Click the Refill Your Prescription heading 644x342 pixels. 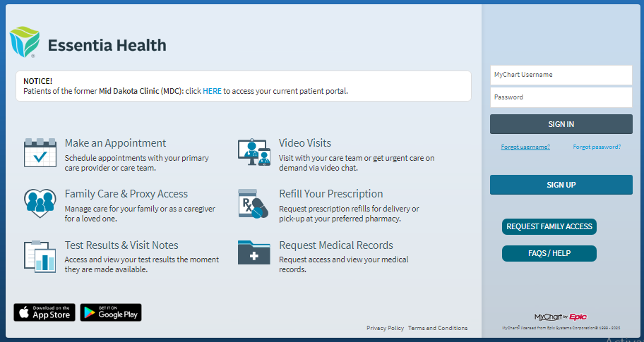(x=331, y=194)
